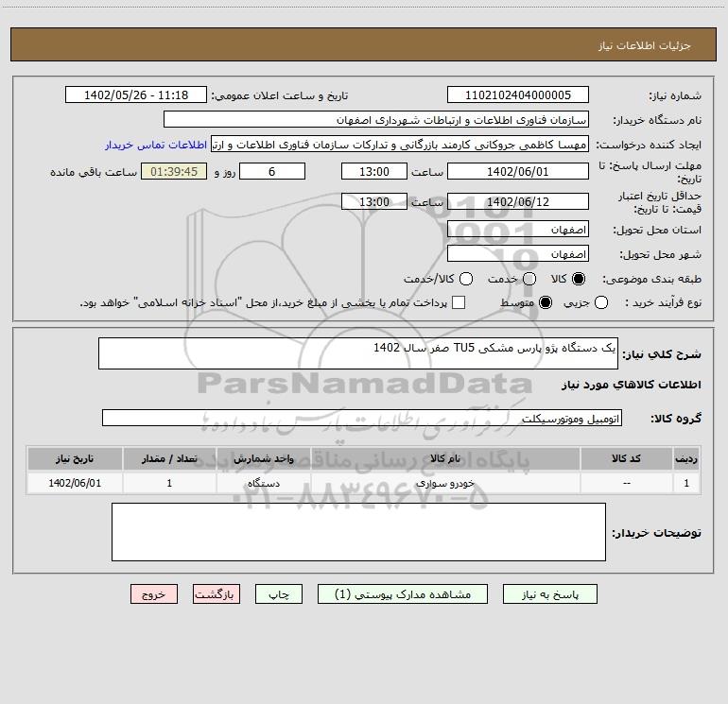Click the response deadline date 1402/06/01 field
The image size is (728, 704).
[518, 171]
